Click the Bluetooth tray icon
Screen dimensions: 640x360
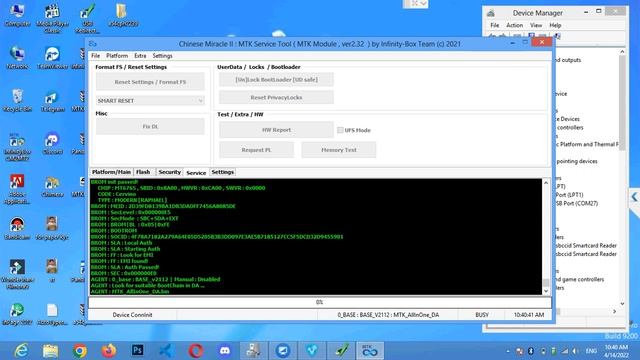point(531,351)
